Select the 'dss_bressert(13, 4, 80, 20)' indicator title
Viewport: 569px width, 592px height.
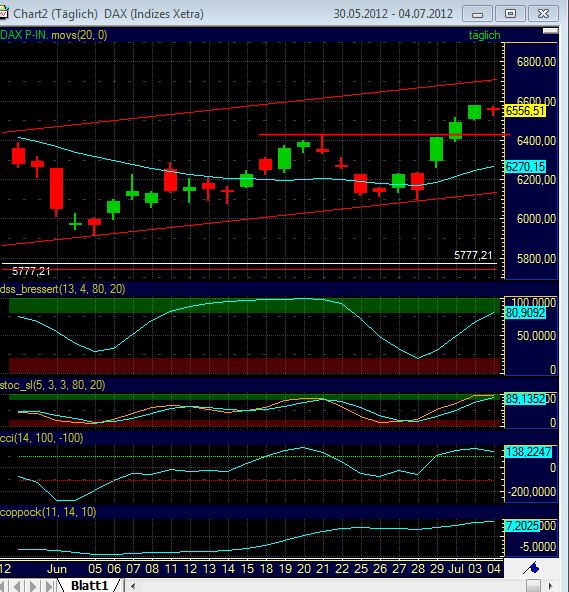coord(63,289)
